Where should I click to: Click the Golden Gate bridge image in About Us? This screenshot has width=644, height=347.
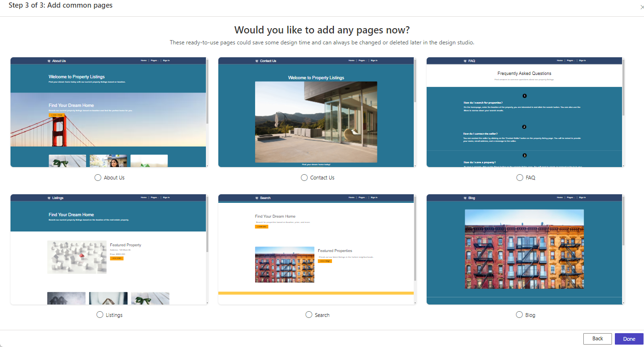click(108, 119)
